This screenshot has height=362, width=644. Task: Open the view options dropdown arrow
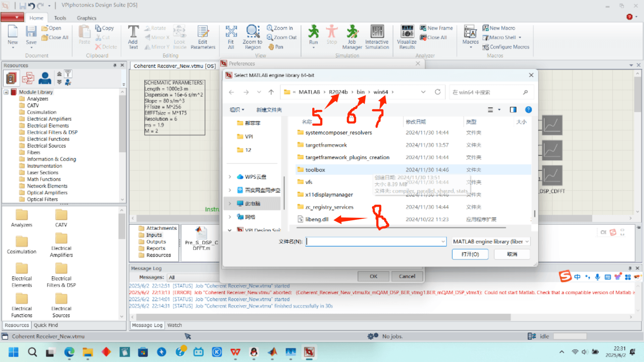(499, 110)
